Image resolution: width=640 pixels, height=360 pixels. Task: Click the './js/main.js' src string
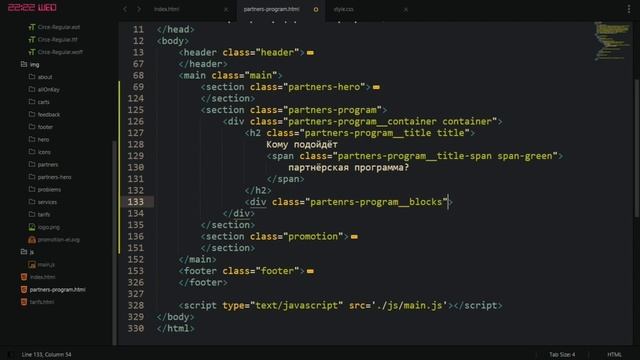point(409,306)
